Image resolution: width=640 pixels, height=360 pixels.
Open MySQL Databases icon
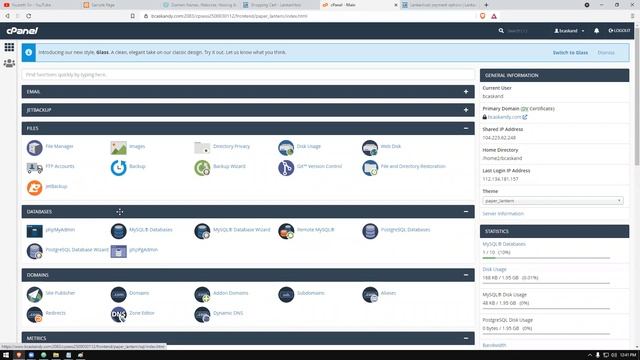click(118, 231)
